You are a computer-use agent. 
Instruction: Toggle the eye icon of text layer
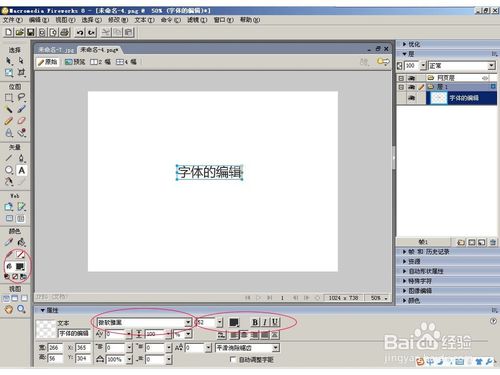pos(411,98)
